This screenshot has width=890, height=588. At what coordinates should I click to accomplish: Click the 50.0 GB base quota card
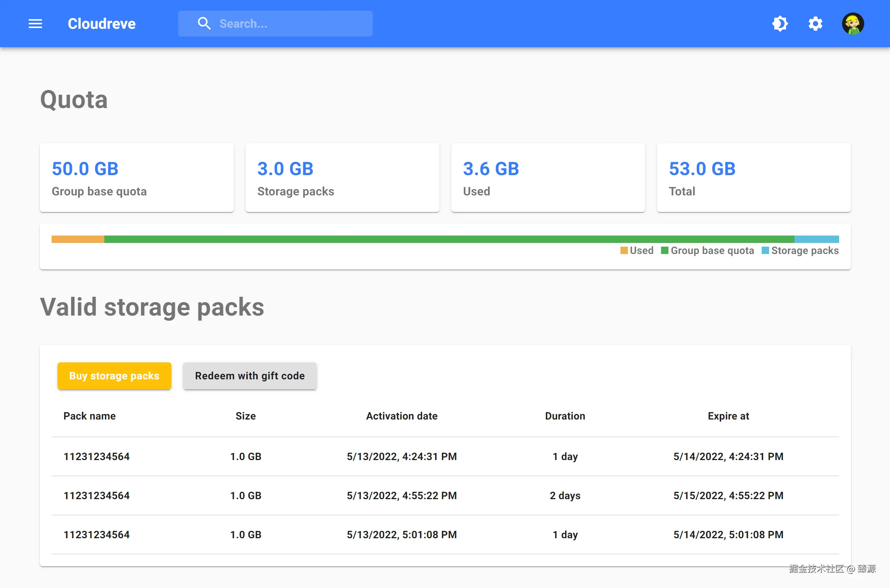pos(136,178)
